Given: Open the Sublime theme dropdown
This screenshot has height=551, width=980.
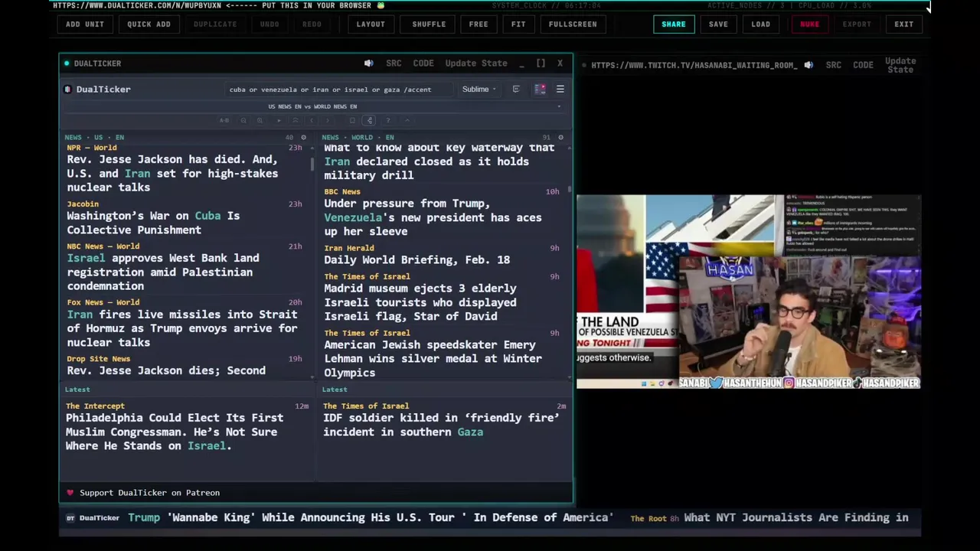Looking at the screenshot, I should coord(479,90).
